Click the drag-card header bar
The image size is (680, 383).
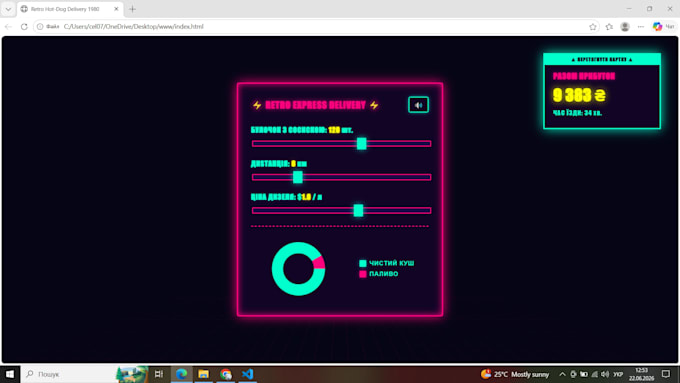click(x=602, y=59)
